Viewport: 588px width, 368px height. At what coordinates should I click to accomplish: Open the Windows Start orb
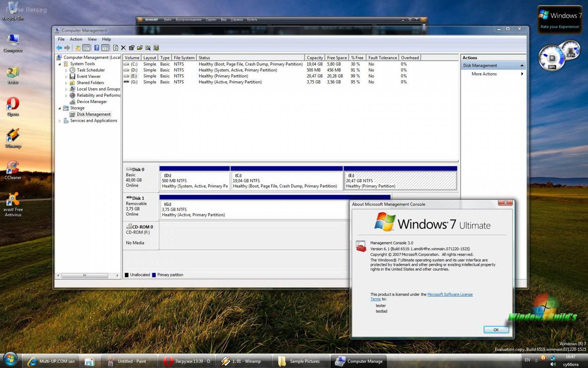coord(10,360)
